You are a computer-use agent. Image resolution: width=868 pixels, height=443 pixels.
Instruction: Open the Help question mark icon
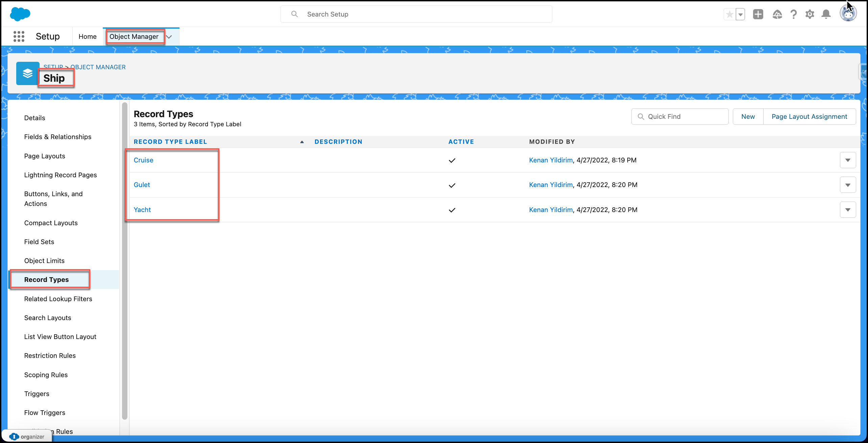click(794, 14)
